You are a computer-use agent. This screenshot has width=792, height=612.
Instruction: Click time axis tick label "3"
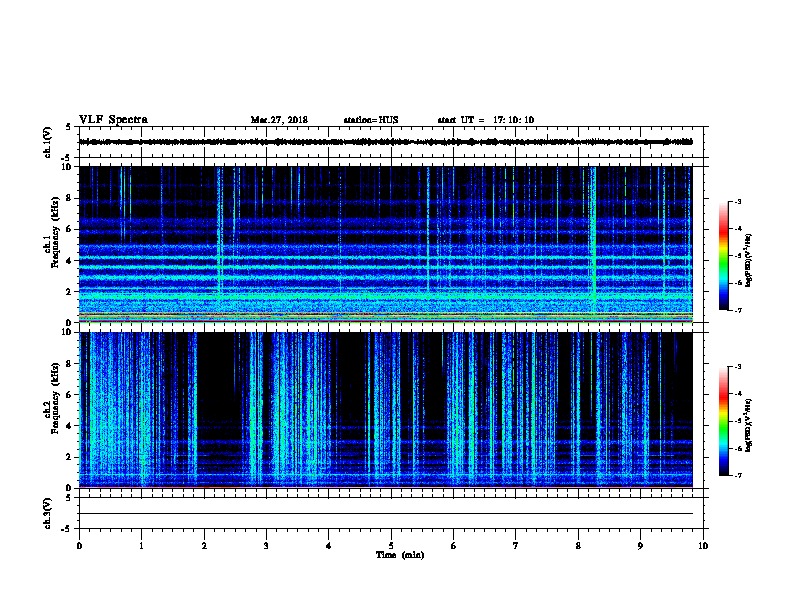click(266, 546)
